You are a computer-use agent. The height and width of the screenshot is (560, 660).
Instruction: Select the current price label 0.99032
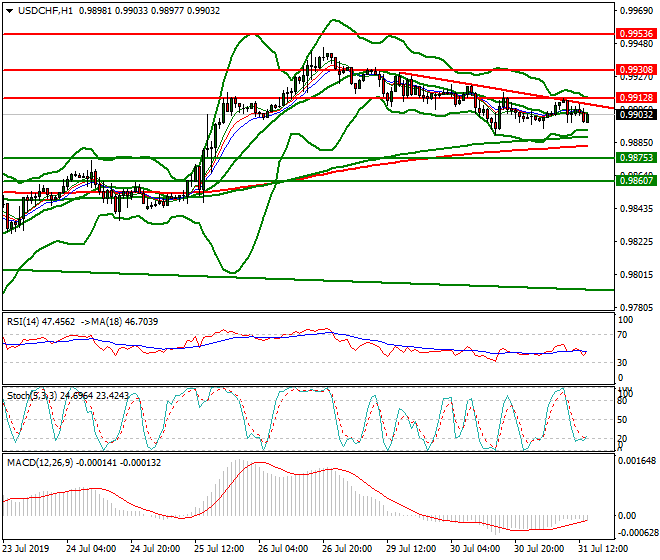click(x=636, y=114)
